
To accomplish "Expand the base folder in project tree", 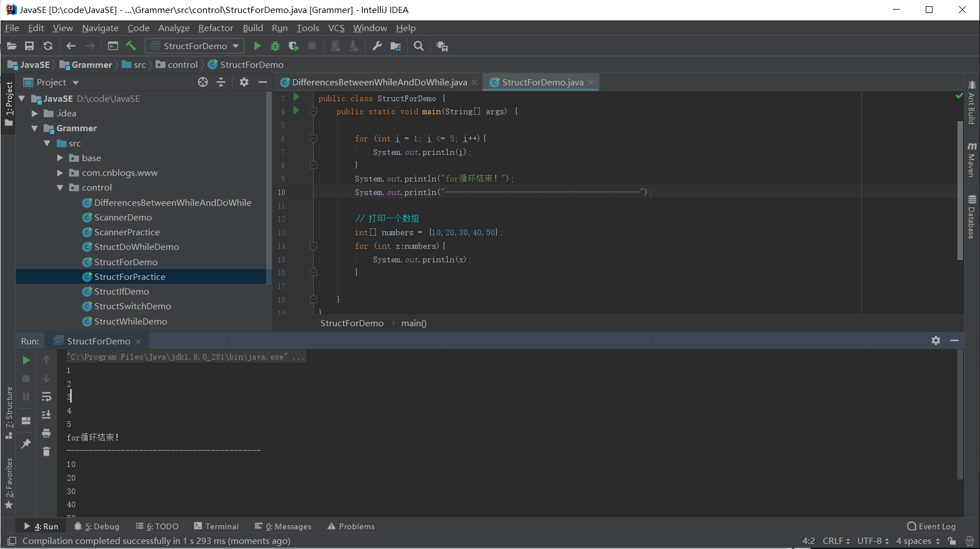I will [x=60, y=158].
